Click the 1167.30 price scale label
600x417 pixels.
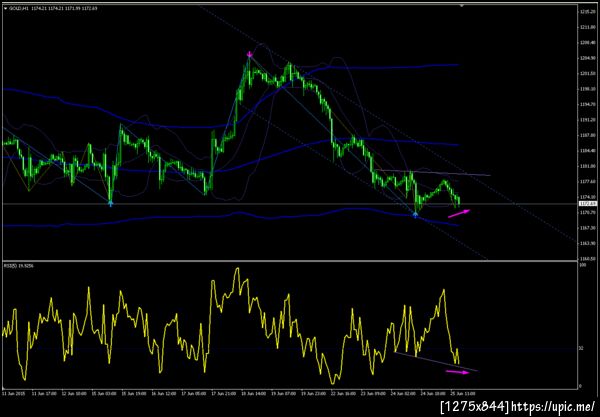click(x=587, y=228)
